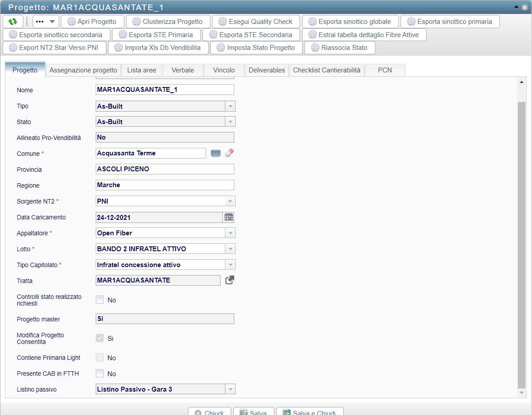This screenshot has height=415, width=532.
Task: Open the Tratta external link icon
Action: tap(229, 280)
